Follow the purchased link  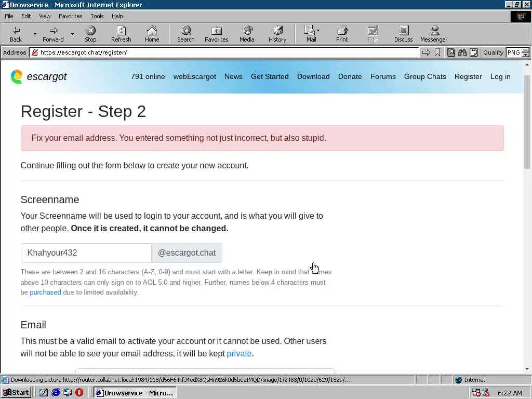[x=46, y=292]
